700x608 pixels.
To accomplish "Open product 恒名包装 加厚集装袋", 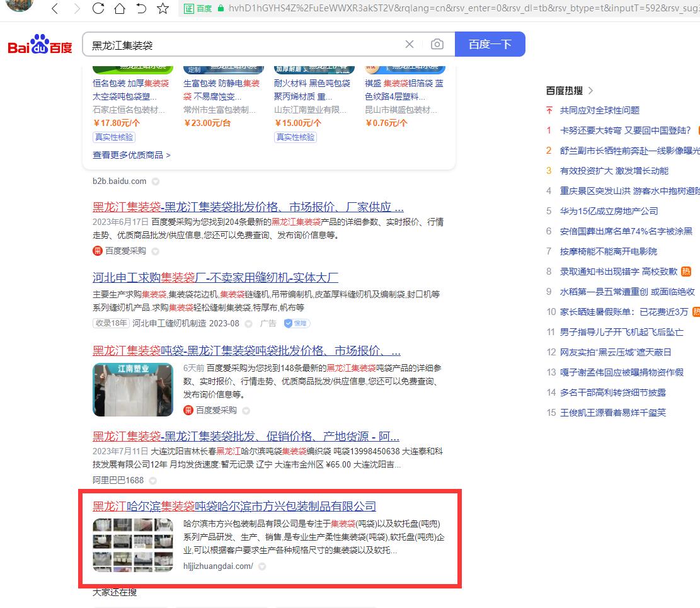I will 131,89.
